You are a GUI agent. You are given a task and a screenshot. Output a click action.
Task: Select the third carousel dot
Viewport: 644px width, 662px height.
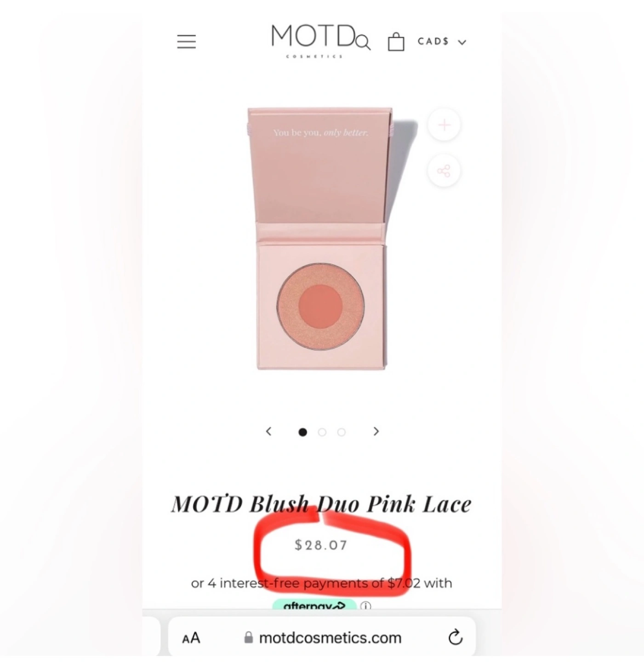[341, 432]
